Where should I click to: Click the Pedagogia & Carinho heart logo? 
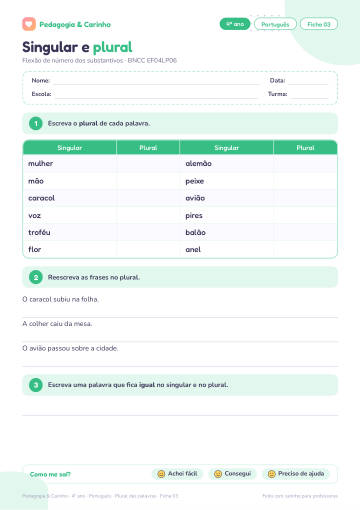pos(29,24)
